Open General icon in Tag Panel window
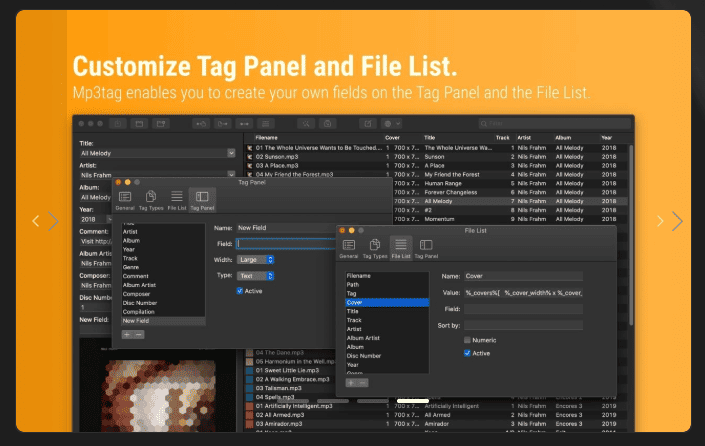The width and height of the screenshot is (705, 446). point(125,200)
